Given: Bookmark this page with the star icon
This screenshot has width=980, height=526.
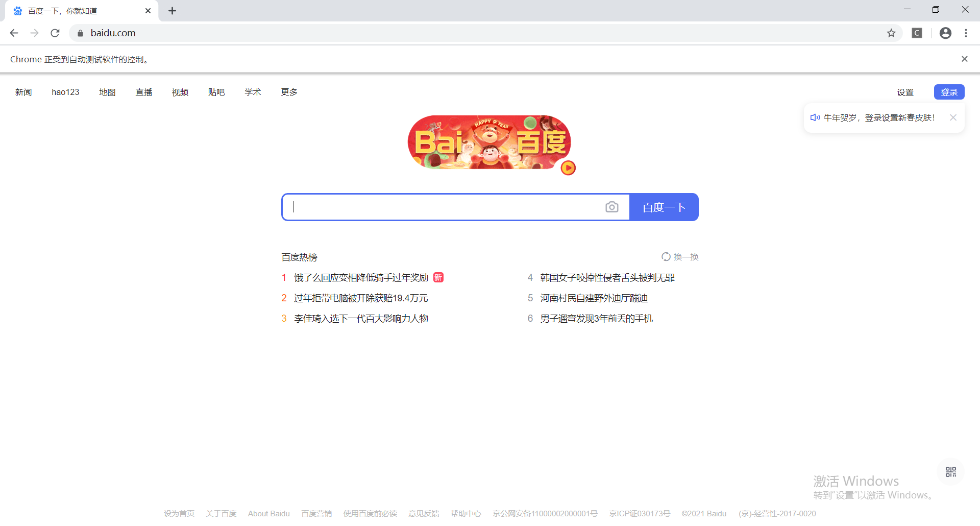Looking at the screenshot, I should (891, 33).
